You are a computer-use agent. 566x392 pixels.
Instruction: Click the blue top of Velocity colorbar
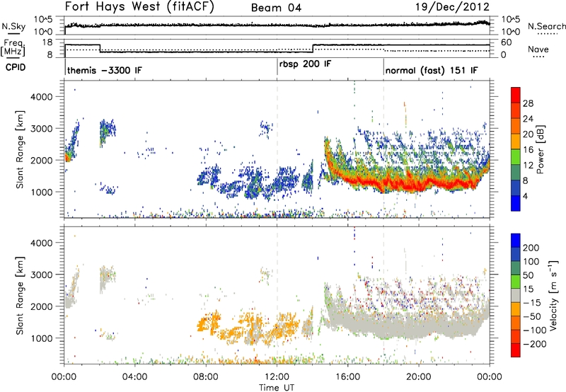[x=516, y=241]
